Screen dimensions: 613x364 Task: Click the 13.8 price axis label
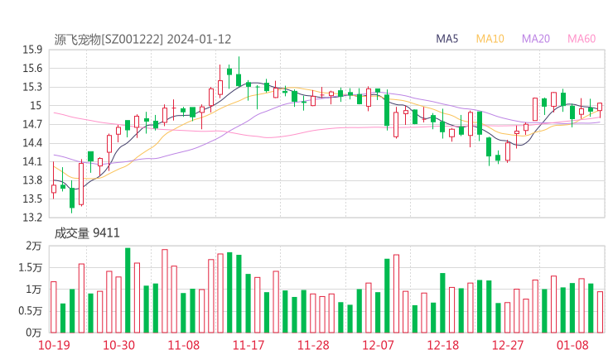pyautogui.click(x=32, y=180)
